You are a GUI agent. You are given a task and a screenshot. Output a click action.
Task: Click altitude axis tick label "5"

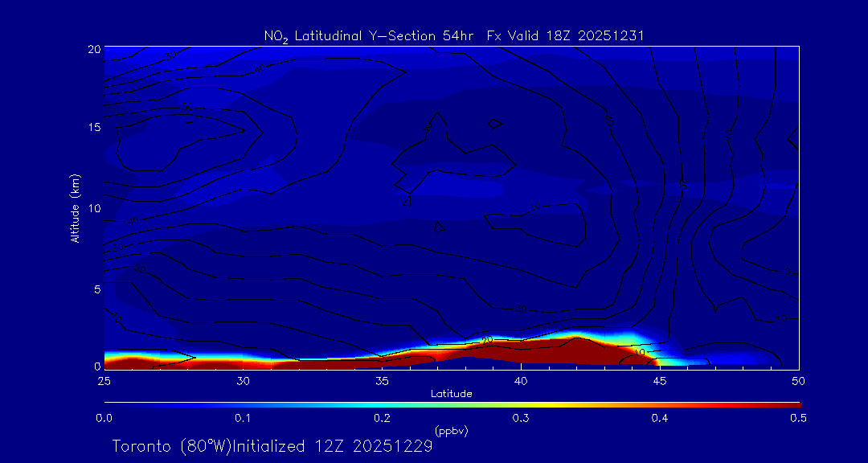tap(97, 289)
